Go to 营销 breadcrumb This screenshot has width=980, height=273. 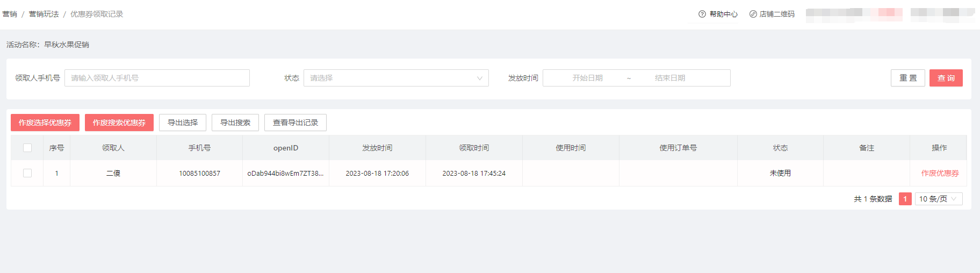[10, 14]
